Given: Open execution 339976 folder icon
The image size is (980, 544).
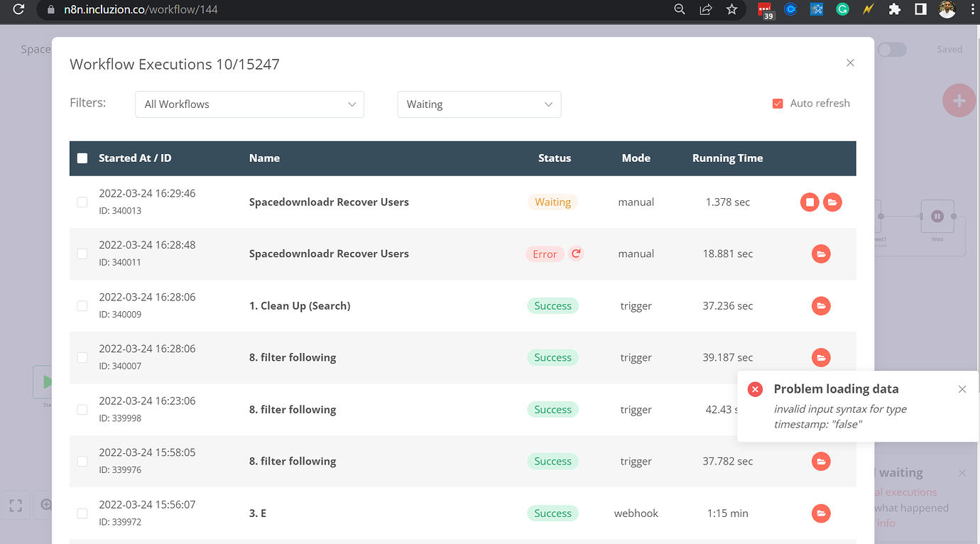Looking at the screenshot, I should pyautogui.click(x=821, y=462).
